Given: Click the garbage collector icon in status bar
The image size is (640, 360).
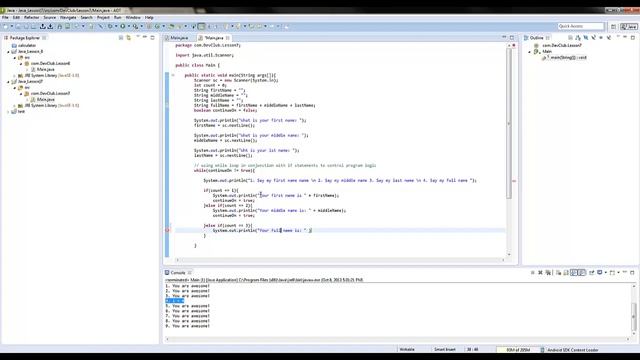Looking at the screenshot, I should coord(542,350).
